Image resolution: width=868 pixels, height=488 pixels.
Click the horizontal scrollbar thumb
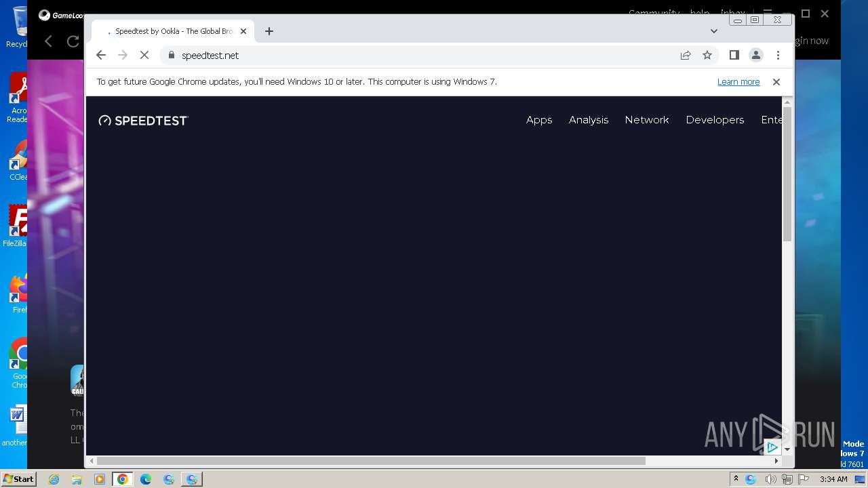coord(371,461)
